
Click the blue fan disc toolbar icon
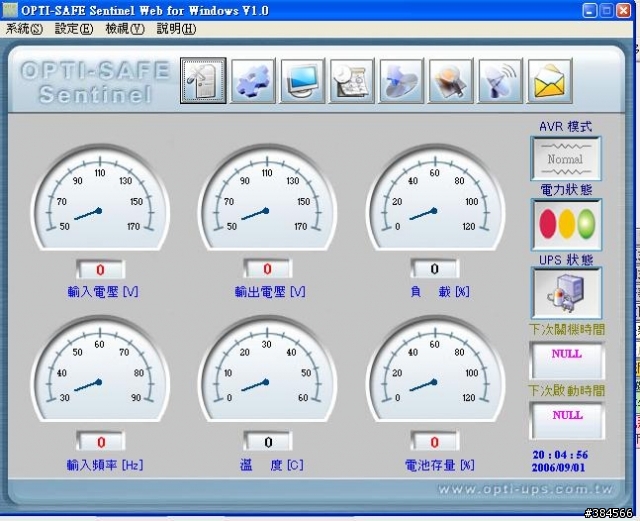pyautogui.click(x=402, y=80)
